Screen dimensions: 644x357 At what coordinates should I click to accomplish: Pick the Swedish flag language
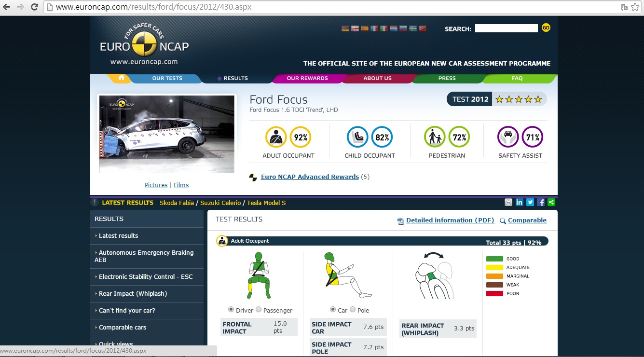coord(413,28)
